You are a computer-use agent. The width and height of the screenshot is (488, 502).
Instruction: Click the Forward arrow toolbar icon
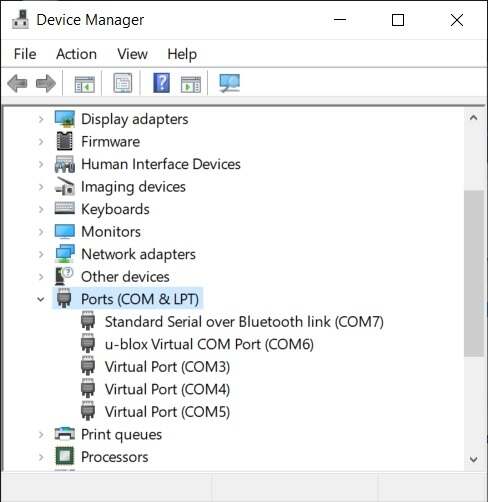click(46, 83)
